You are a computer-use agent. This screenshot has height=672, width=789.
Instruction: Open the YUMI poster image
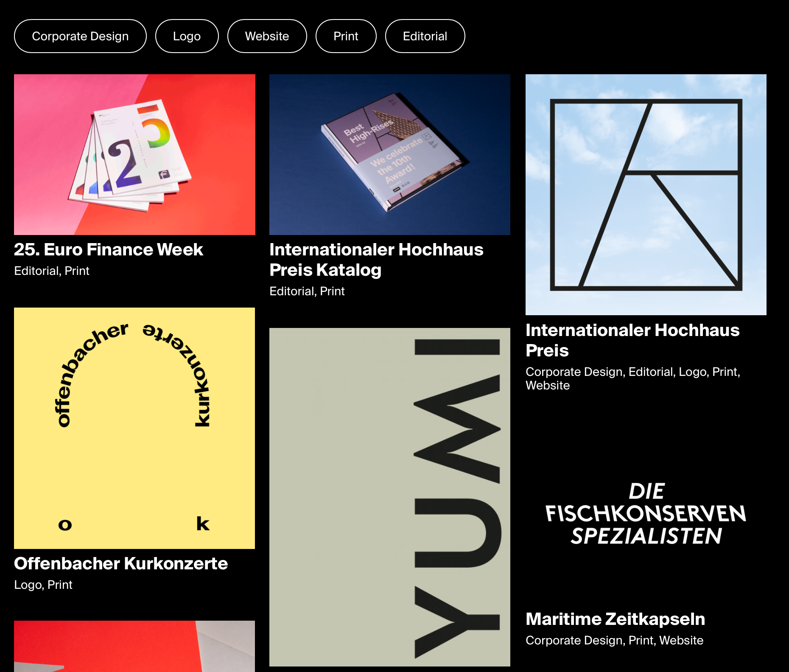(390, 497)
